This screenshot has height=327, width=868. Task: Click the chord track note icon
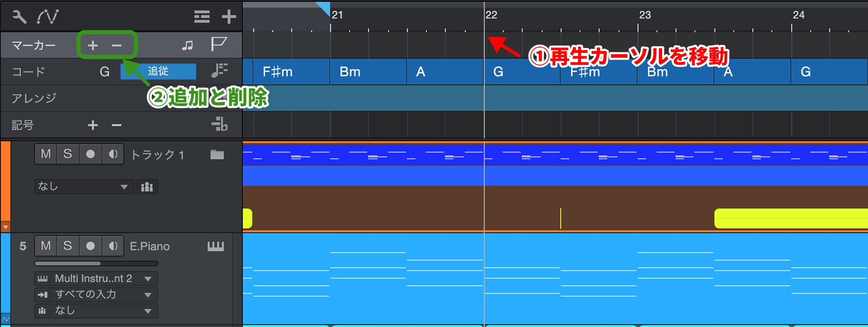[219, 71]
